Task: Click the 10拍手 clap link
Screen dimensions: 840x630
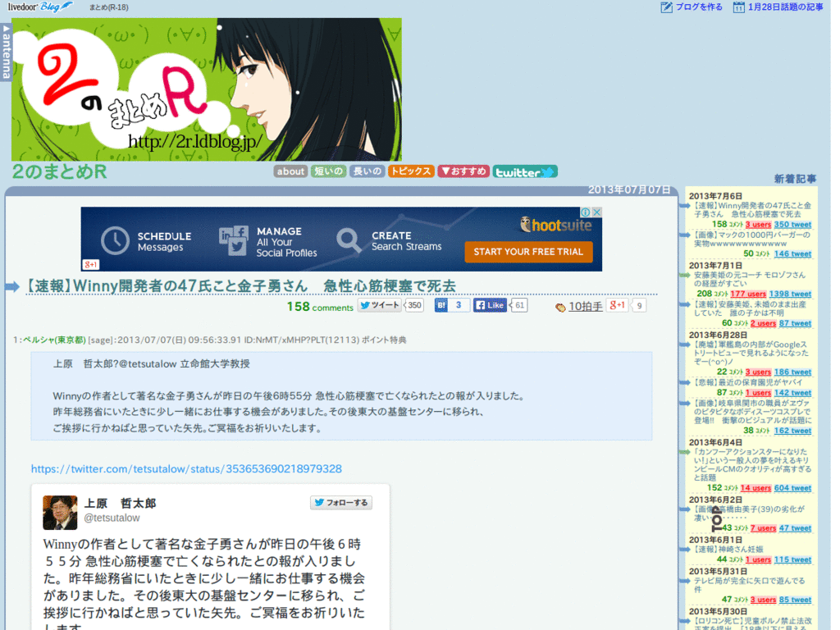Action: click(x=579, y=307)
